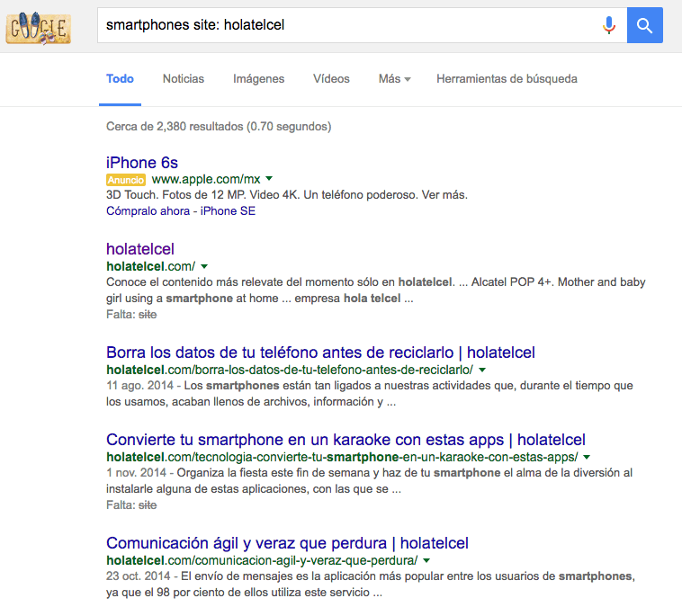Open 'Borra los datos de tu teléfono' result

point(320,353)
